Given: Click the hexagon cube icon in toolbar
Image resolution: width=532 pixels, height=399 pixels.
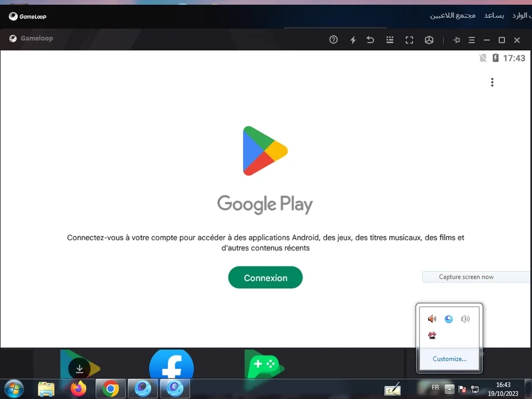Looking at the screenshot, I should [429, 40].
